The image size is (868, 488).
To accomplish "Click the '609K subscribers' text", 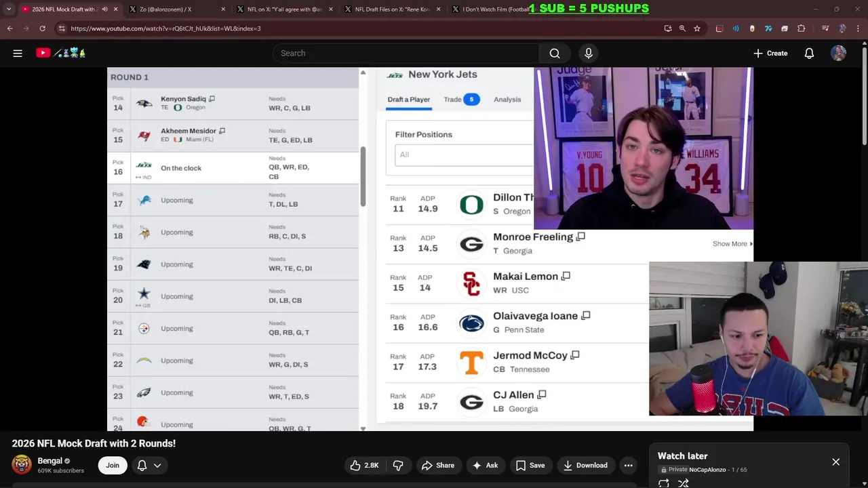I will [61, 471].
